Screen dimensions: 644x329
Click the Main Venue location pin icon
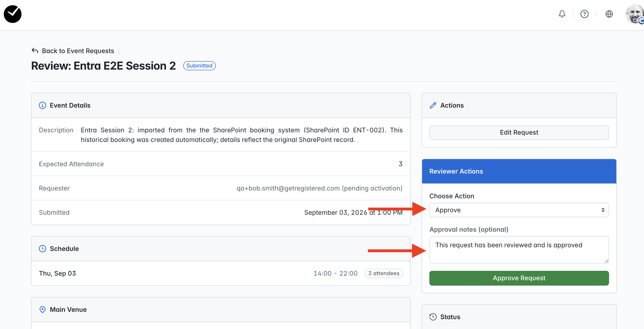[x=43, y=310]
